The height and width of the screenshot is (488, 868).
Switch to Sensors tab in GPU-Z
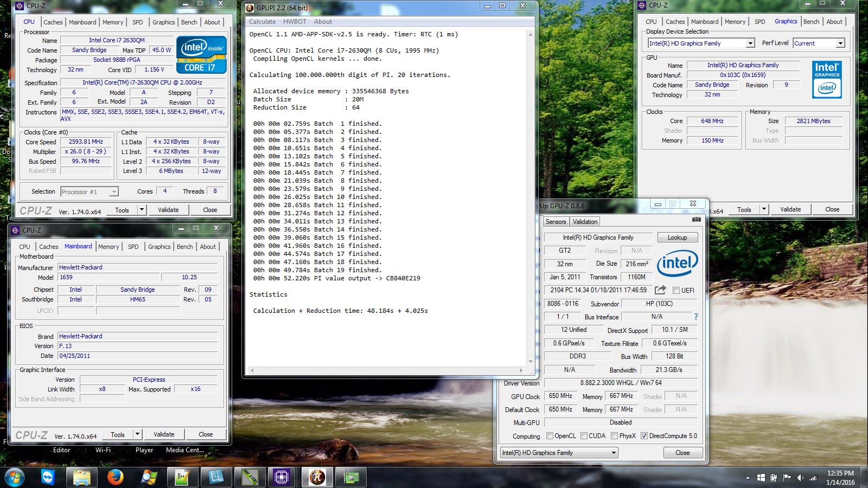click(x=556, y=222)
